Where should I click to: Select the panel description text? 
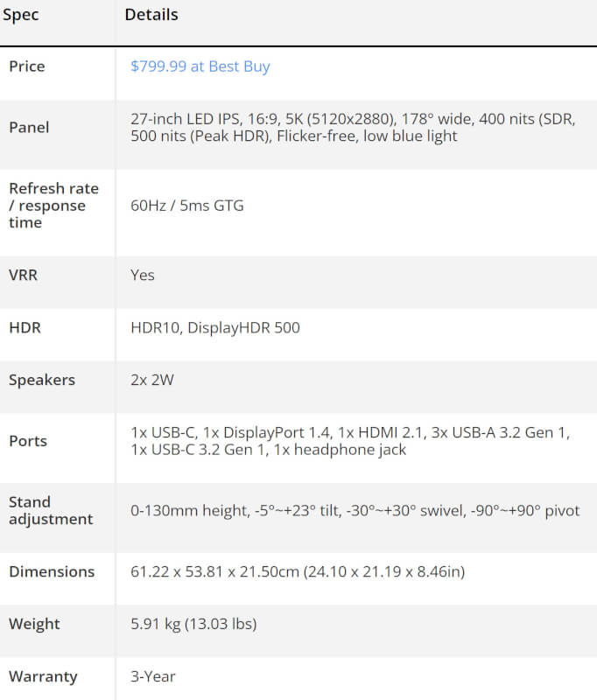(352, 127)
